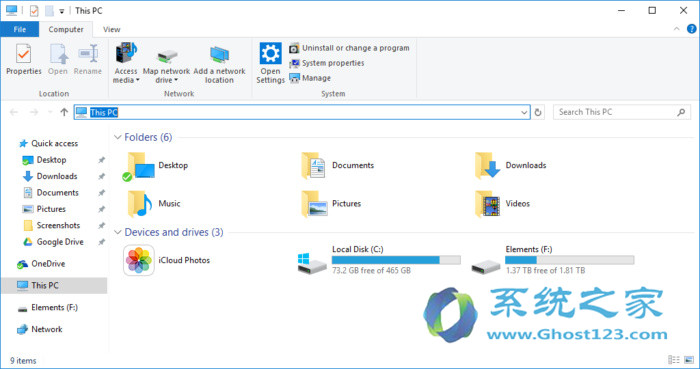Click the title bar New folder icon
The width and height of the screenshot is (700, 369).
coord(49,11)
